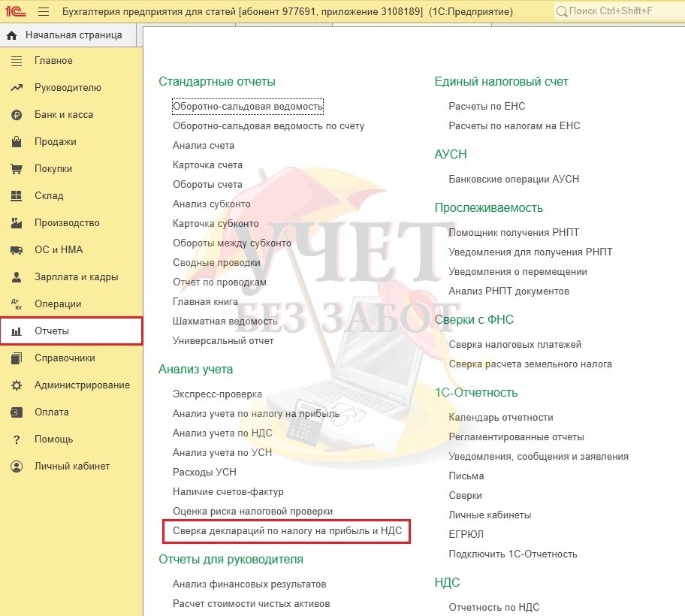
Task: Open the Анализ счета report
Action: (203, 146)
